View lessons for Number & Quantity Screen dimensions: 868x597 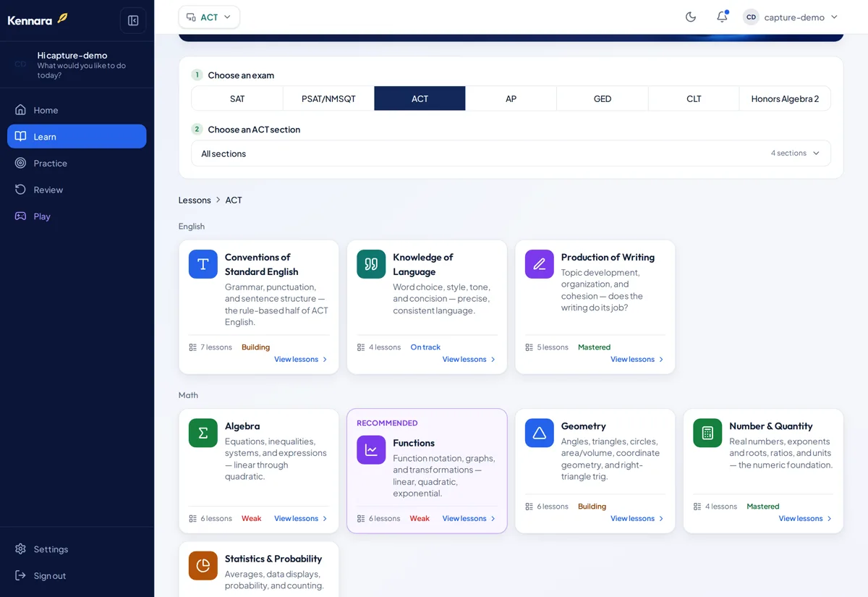[806, 518]
